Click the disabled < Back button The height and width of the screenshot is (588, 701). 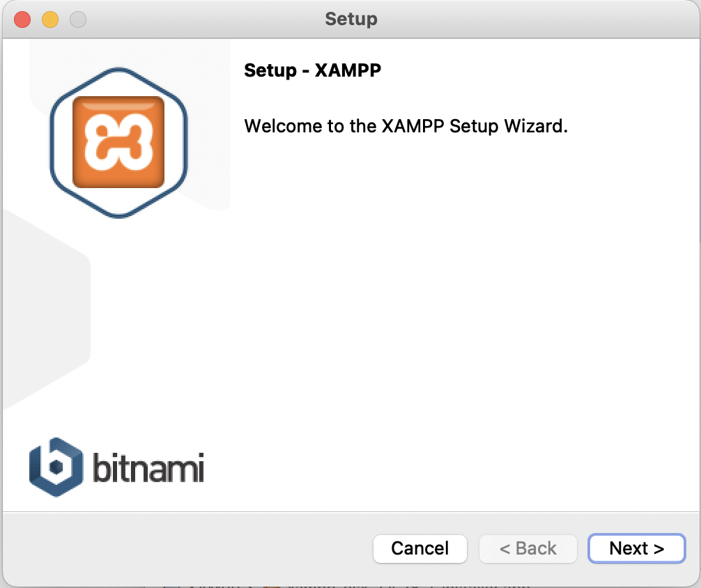(x=527, y=548)
